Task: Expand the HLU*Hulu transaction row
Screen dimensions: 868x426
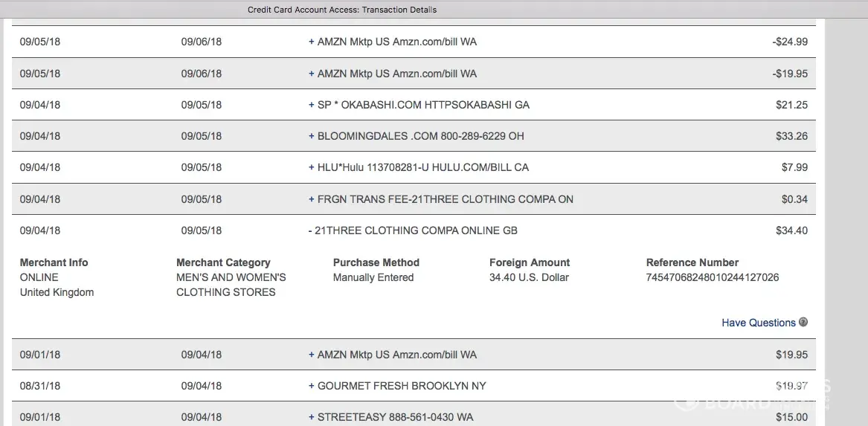Action: (x=312, y=168)
